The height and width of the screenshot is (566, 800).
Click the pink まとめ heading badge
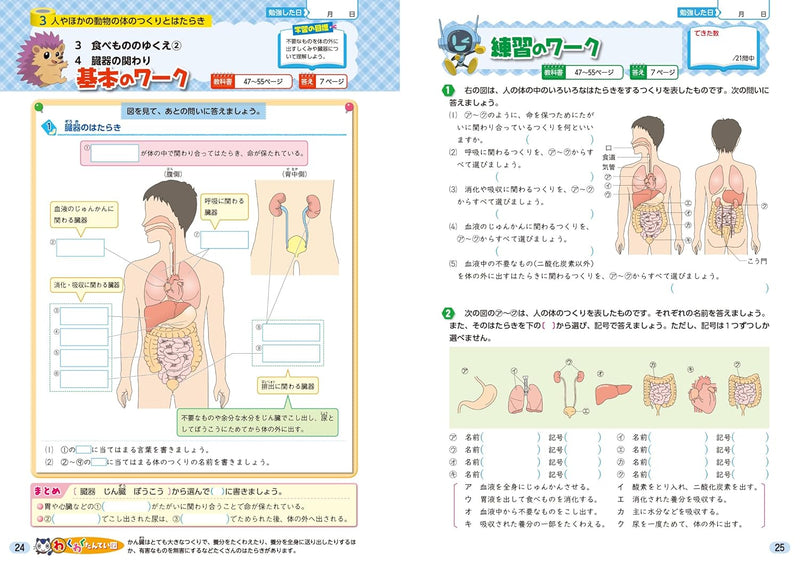[47, 490]
